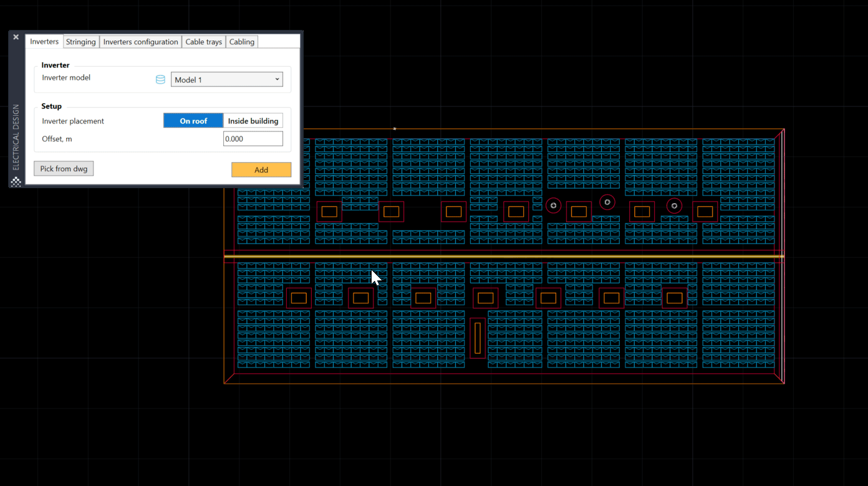Image resolution: width=868 pixels, height=486 pixels.
Task: Click the dotted grip handle on the palette
Action: pyautogui.click(x=16, y=181)
